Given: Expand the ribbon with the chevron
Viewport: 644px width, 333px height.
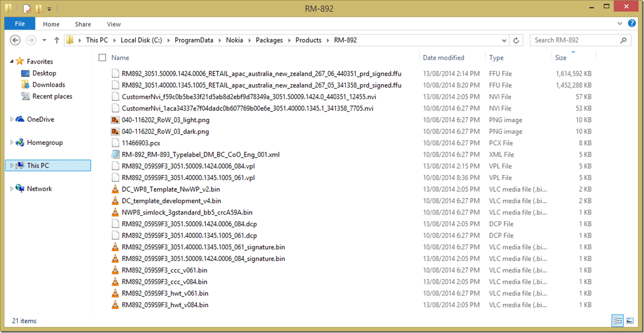Looking at the screenshot, I should click(x=620, y=24).
